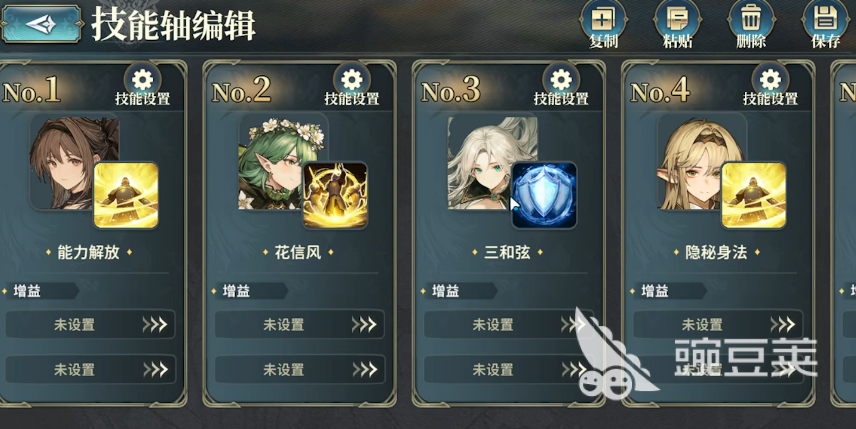Select the 能力解放 yellow skill icon
Image resolution: width=856 pixels, height=429 pixels.
click(126, 195)
